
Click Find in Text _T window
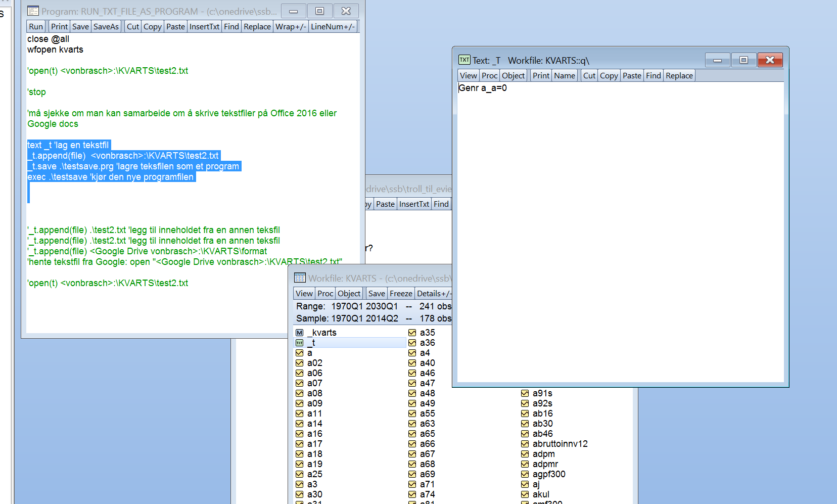[654, 75]
